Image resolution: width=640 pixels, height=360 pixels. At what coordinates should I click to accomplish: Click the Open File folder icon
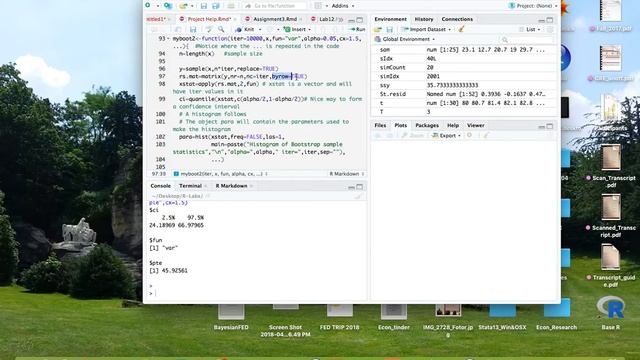(x=183, y=6)
